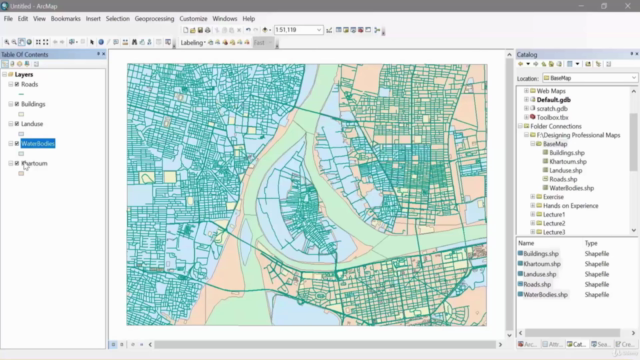Toggle the WaterBodies layer checkbox
The width and height of the screenshot is (640, 360).
tap(17, 143)
